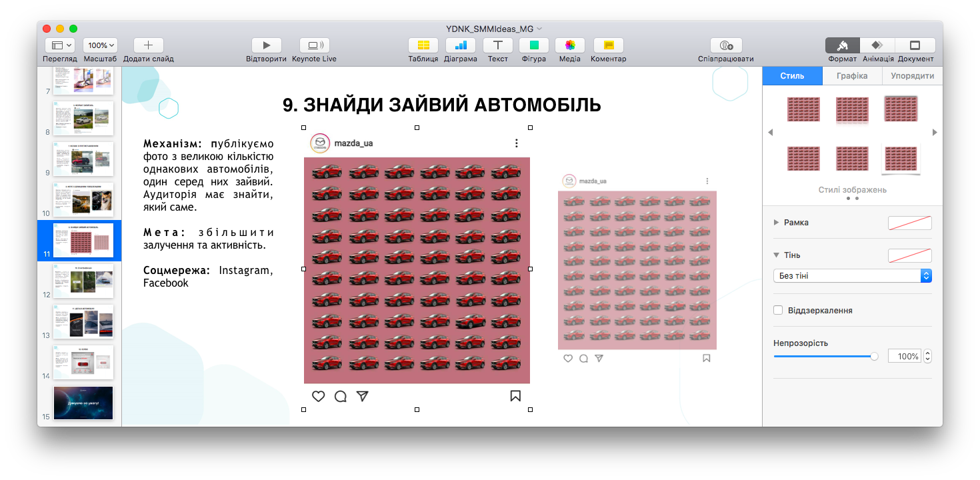The width and height of the screenshot is (980, 480).
Task: Click the share arrow icon in large post
Action: pyautogui.click(x=363, y=396)
